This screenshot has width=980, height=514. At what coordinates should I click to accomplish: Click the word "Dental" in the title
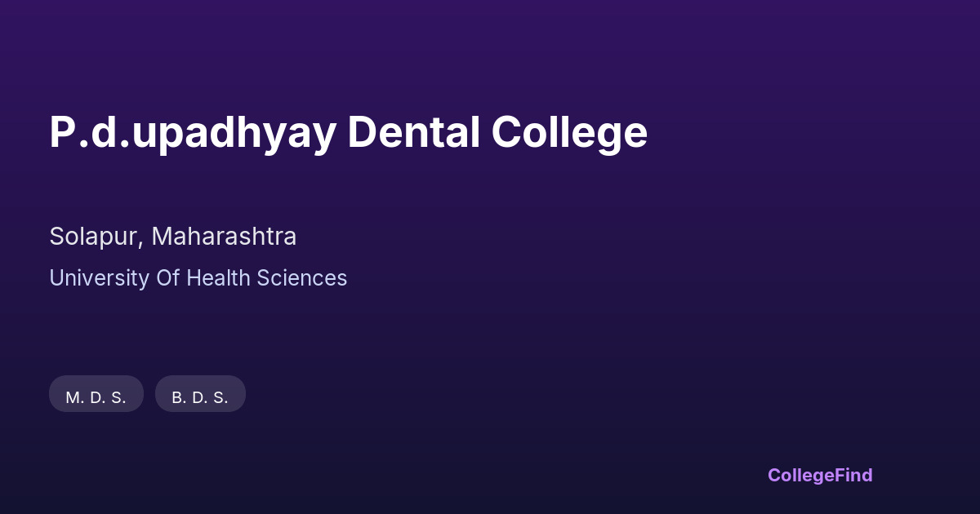tap(413, 133)
